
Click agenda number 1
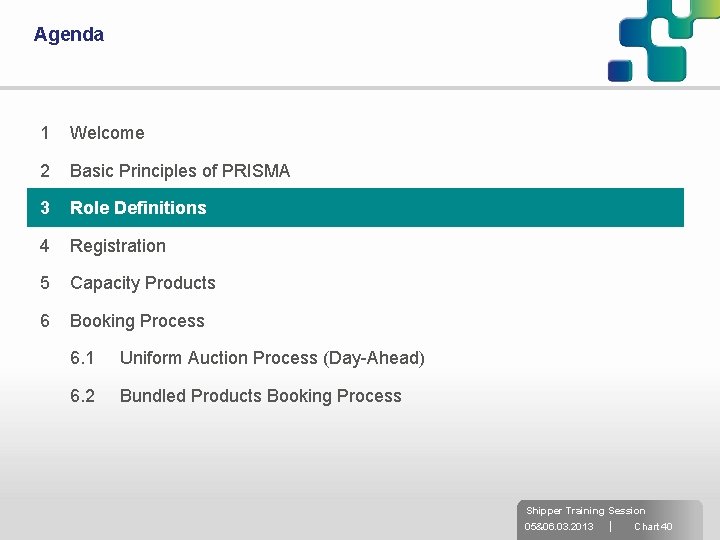45,133
